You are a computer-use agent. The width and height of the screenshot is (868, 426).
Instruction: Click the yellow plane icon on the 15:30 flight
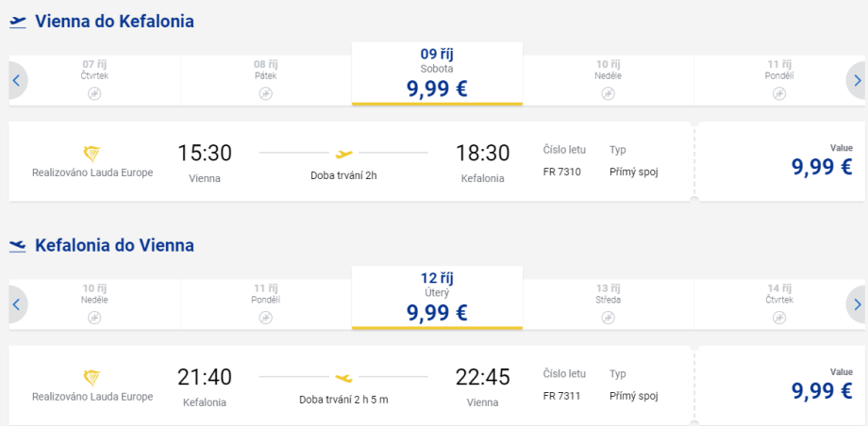point(343,153)
